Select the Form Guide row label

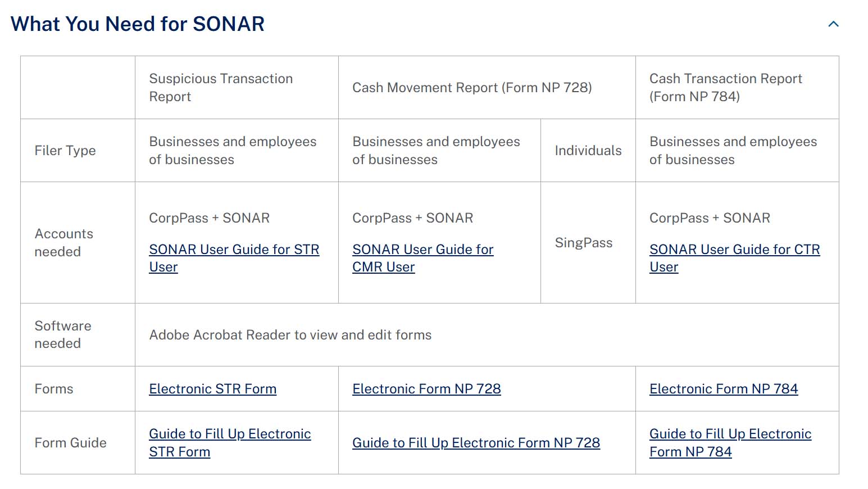point(70,443)
